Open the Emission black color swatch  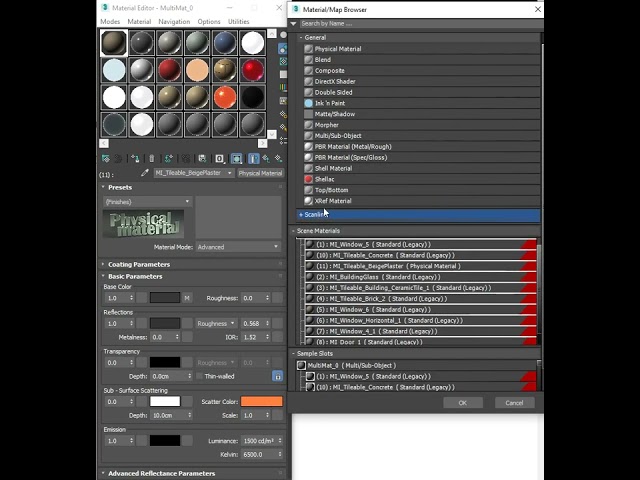coord(165,441)
